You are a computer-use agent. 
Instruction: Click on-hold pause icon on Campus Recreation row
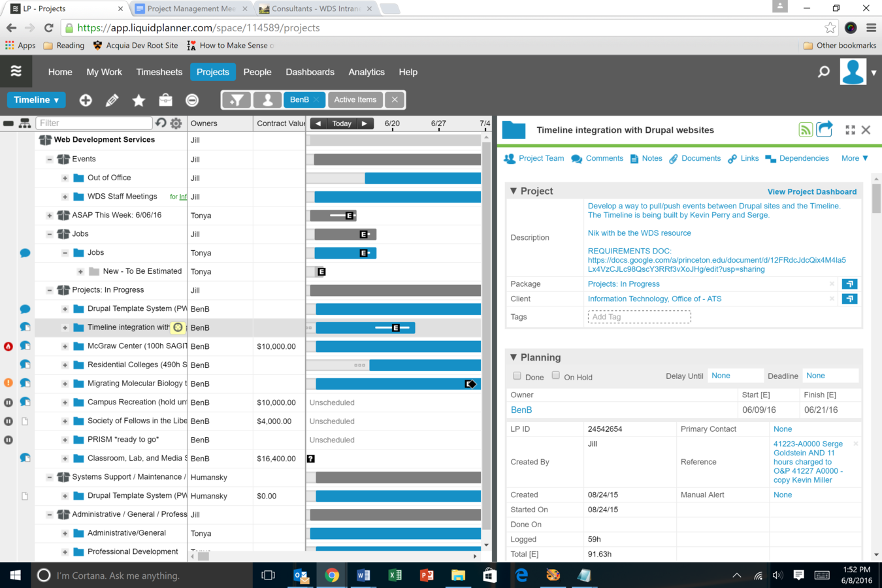[8, 402]
